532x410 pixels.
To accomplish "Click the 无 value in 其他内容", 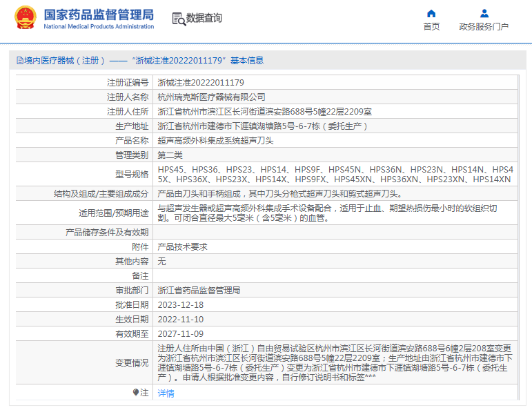I will tap(161, 262).
